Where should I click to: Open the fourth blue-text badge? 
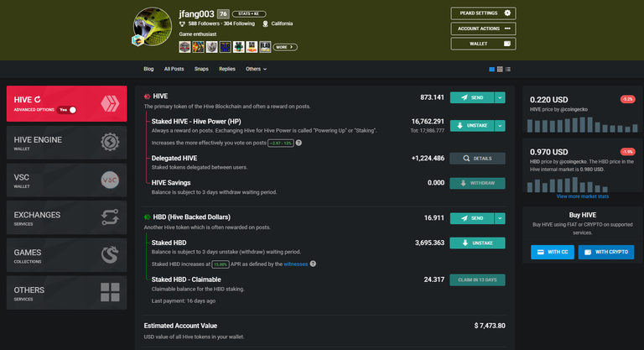click(x=225, y=47)
